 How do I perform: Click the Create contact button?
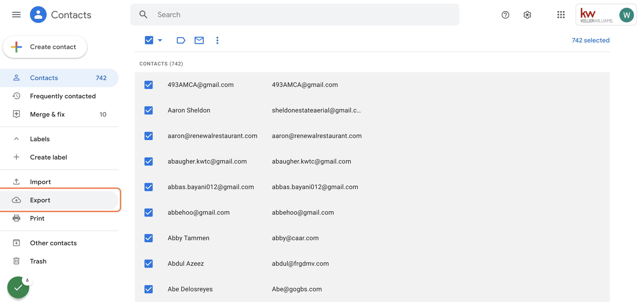point(45,47)
